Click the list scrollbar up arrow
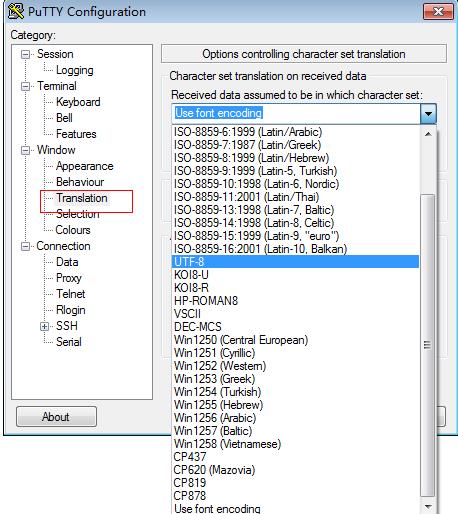 click(428, 134)
